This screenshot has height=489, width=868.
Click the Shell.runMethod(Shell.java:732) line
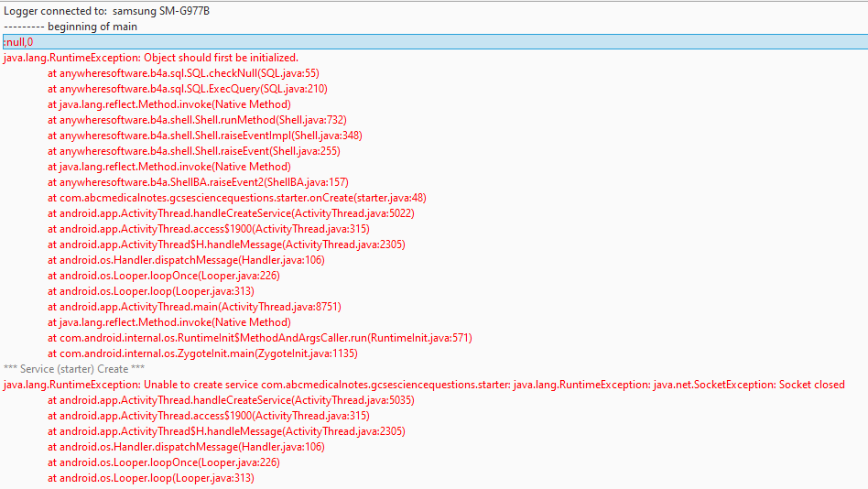pos(197,120)
